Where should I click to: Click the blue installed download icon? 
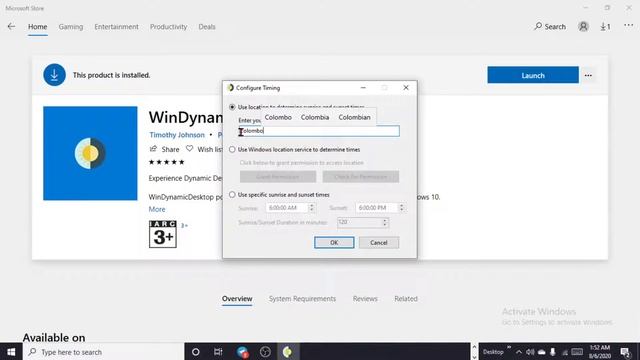coord(54,75)
